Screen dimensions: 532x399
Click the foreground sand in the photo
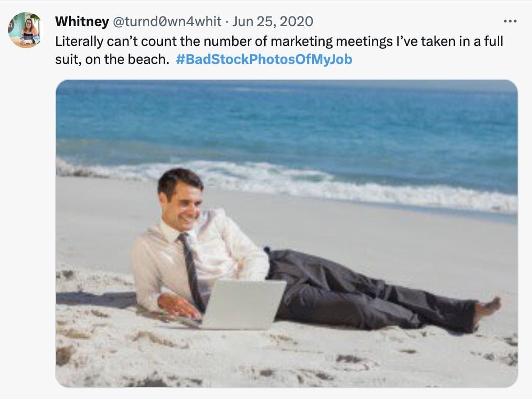point(271,360)
